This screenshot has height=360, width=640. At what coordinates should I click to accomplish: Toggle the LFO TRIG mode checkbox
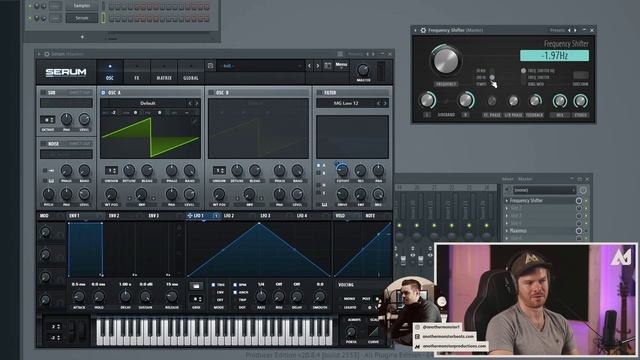click(x=213, y=285)
